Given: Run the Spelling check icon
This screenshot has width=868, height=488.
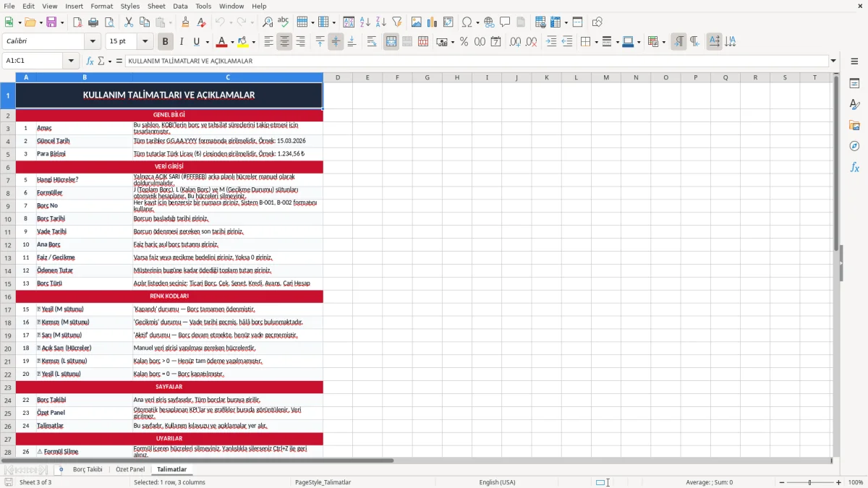Looking at the screenshot, I should point(284,22).
